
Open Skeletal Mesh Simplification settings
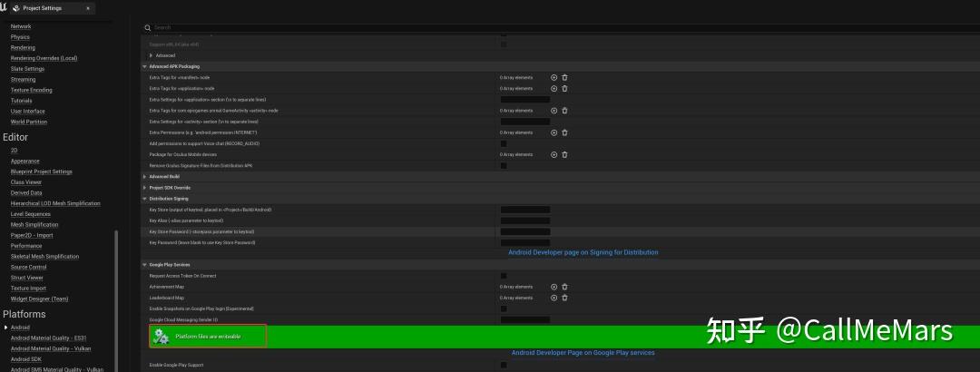[45, 257]
